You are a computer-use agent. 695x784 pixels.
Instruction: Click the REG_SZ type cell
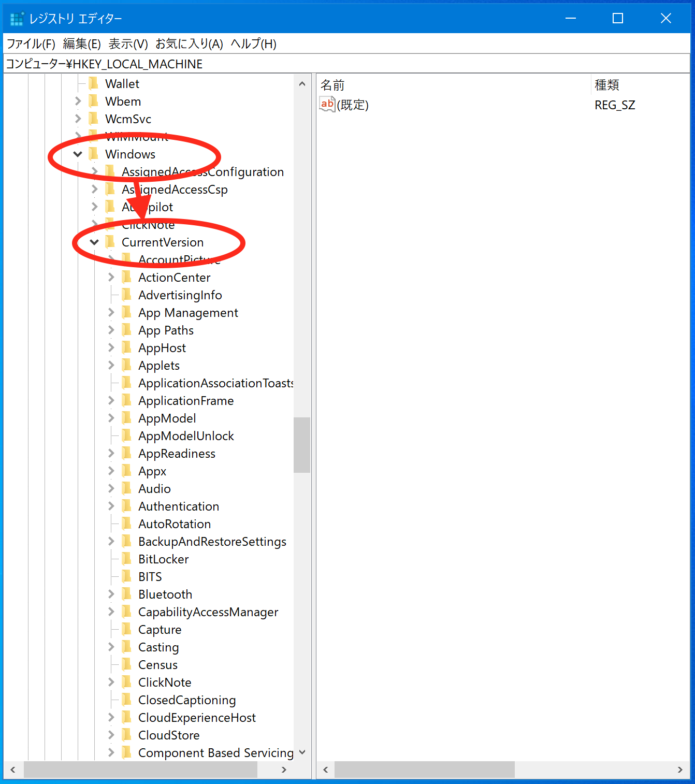(x=615, y=105)
